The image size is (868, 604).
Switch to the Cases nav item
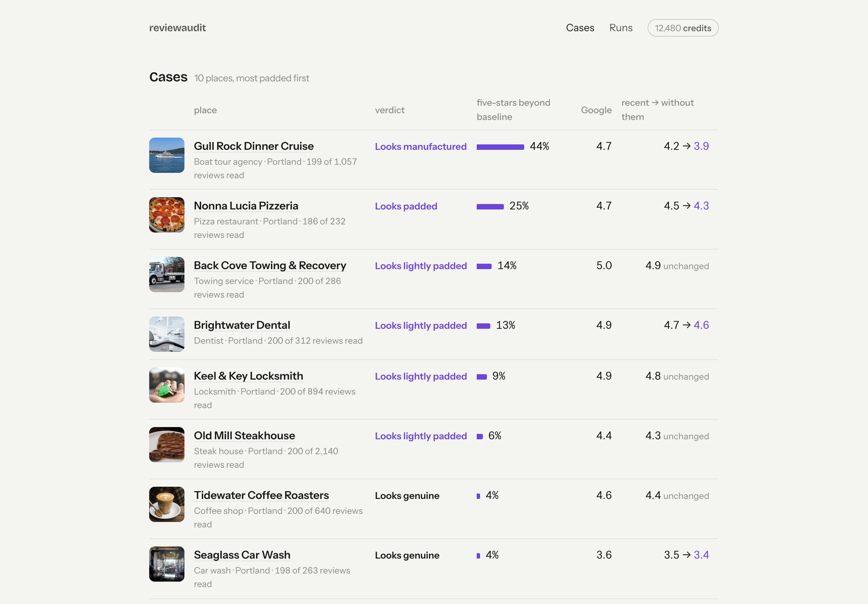click(x=580, y=28)
